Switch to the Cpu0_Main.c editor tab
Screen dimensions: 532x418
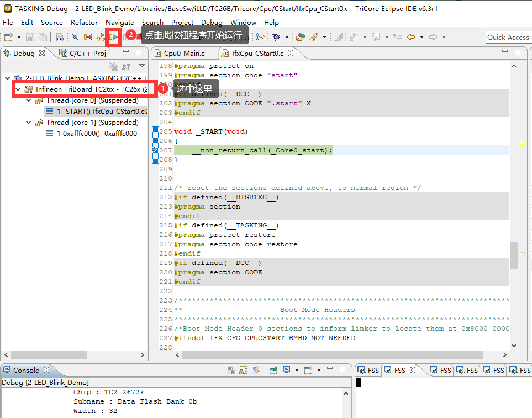tap(184, 53)
